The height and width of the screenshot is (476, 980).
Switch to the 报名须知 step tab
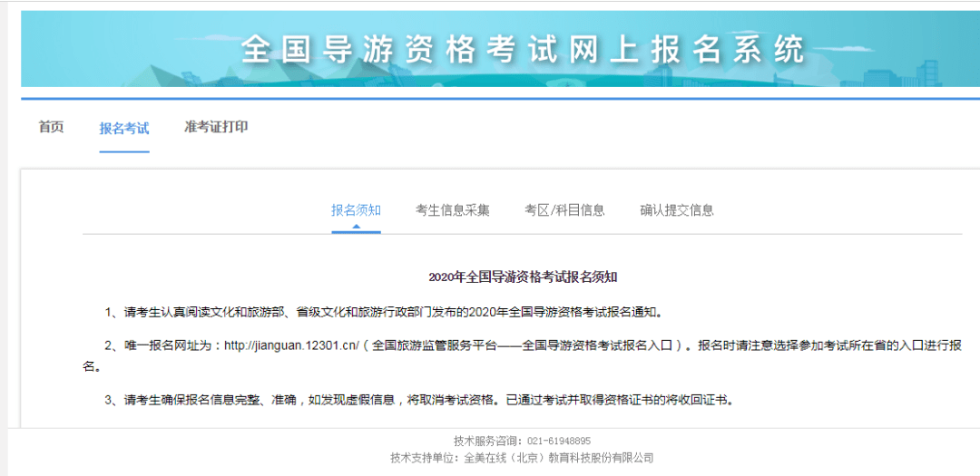click(x=357, y=209)
